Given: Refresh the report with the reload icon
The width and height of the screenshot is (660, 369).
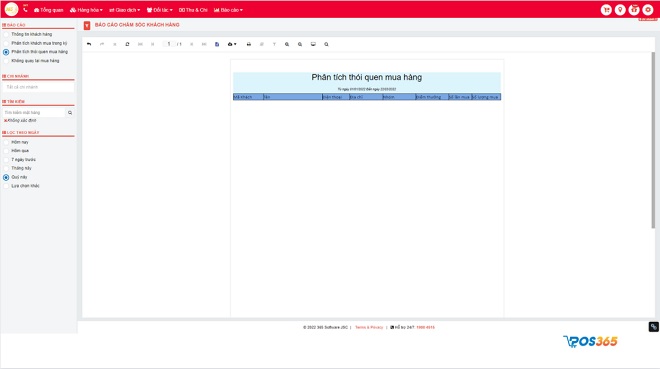Looking at the screenshot, I should [127, 44].
